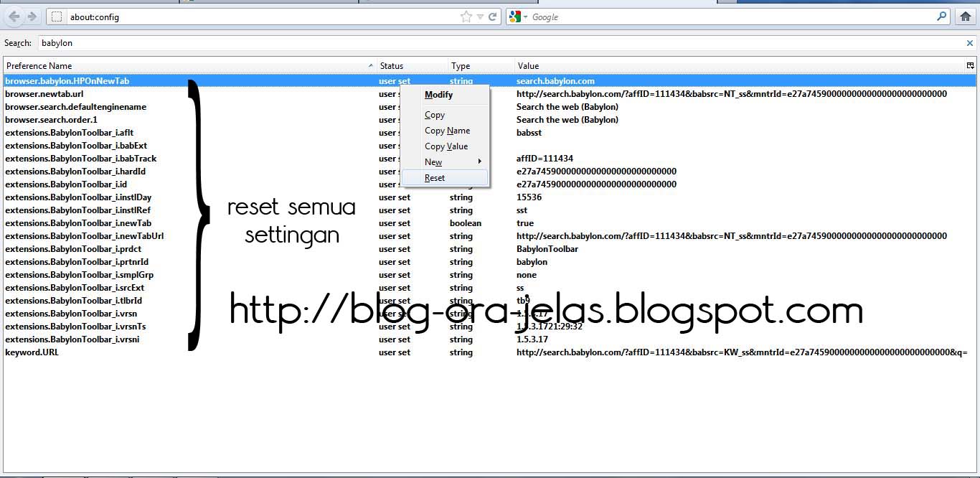980x478 pixels.
Task: Select extensions.BabylonToolbar_i.aflt row
Action: 489,133
